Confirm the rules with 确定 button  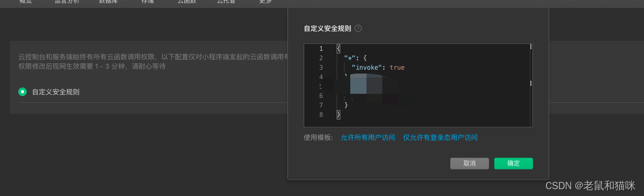click(x=514, y=164)
